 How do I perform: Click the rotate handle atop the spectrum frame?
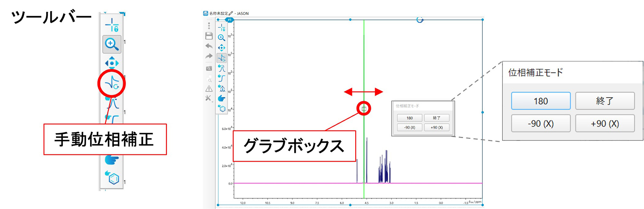point(420,20)
